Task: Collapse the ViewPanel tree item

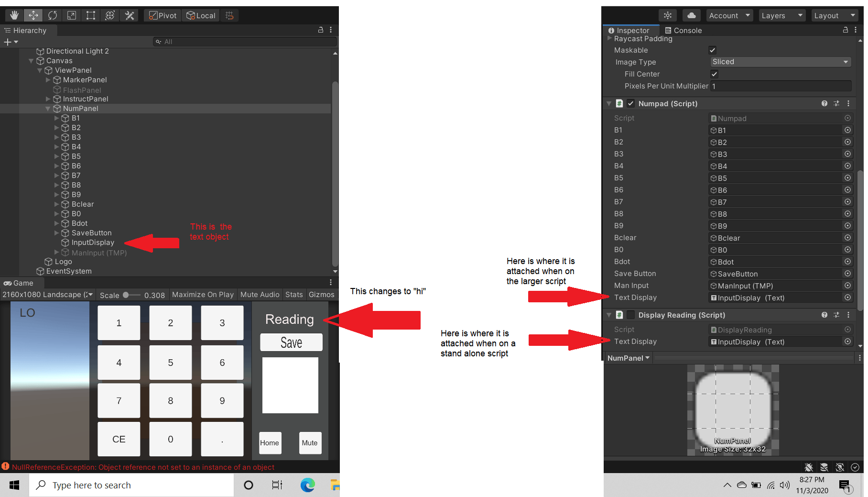Action: [x=40, y=70]
